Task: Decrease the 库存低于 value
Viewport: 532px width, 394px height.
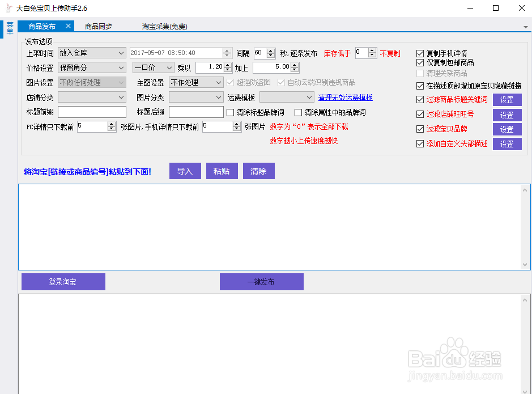Action: (x=372, y=56)
